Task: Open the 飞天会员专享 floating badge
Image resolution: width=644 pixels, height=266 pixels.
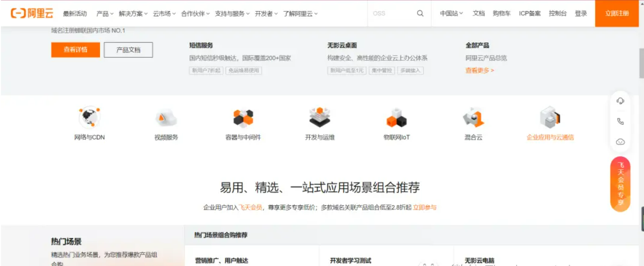Action: point(620,184)
